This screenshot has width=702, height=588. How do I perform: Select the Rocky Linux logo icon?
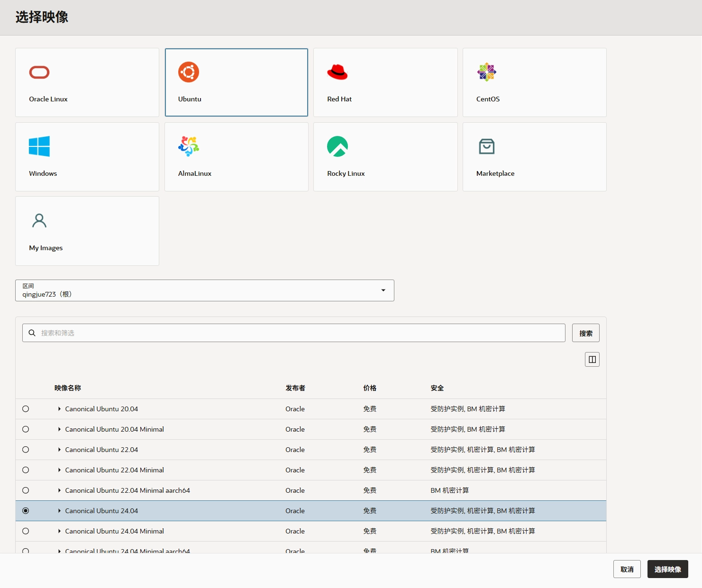pyautogui.click(x=337, y=146)
